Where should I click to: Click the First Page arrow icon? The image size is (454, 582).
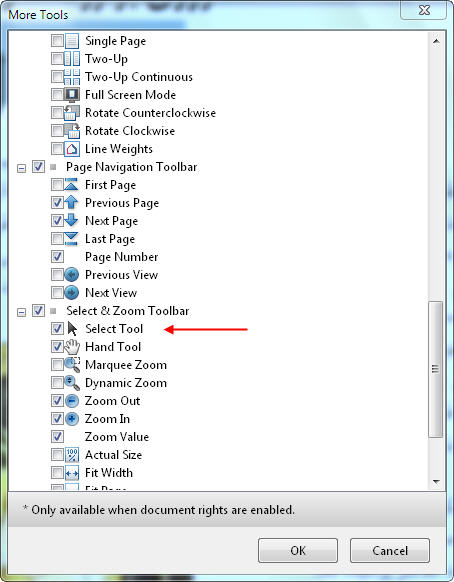pyautogui.click(x=71, y=185)
